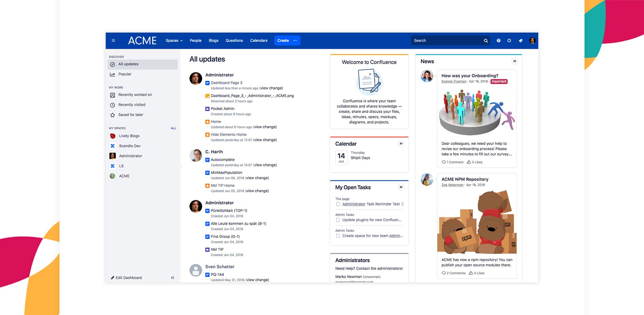Open the notifications rocket icon

(520, 41)
